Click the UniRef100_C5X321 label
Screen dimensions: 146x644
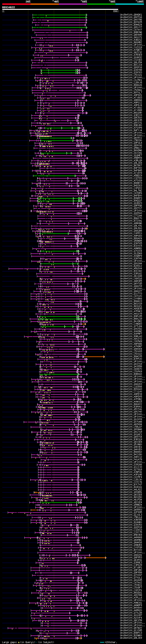131,75
